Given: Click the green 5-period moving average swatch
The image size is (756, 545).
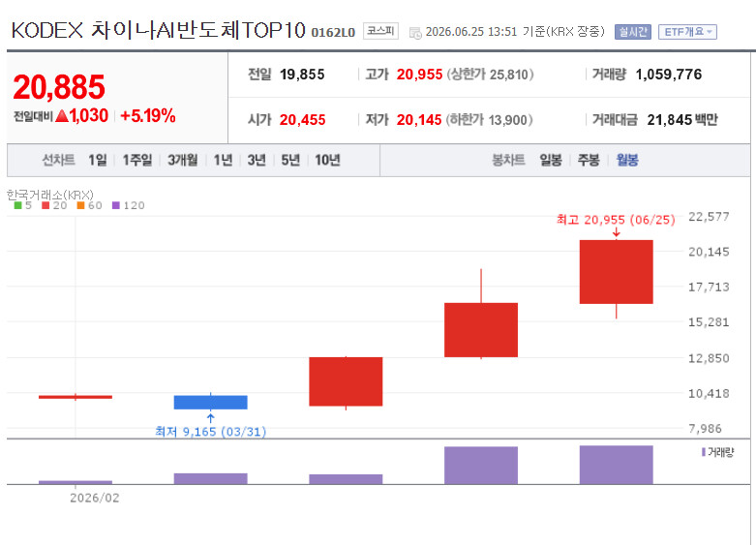Looking at the screenshot, I should coord(17,205).
